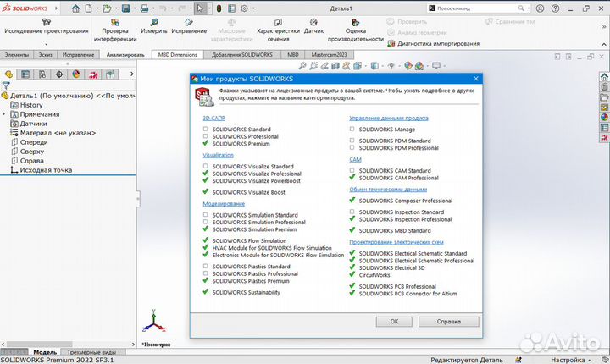Click the Options gear icon
The image size is (610, 364).
[x=244, y=8]
